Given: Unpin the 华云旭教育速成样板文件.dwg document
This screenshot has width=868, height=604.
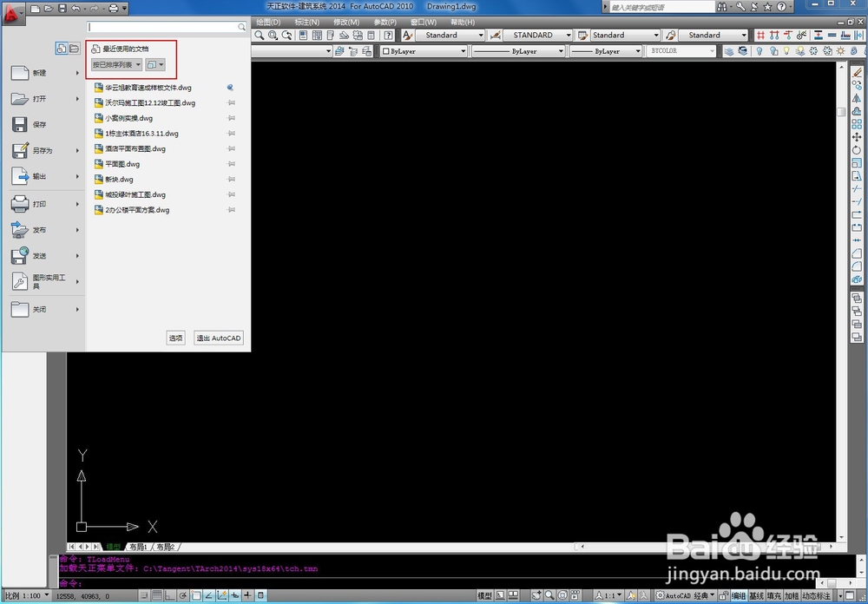Looking at the screenshot, I should [x=230, y=88].
